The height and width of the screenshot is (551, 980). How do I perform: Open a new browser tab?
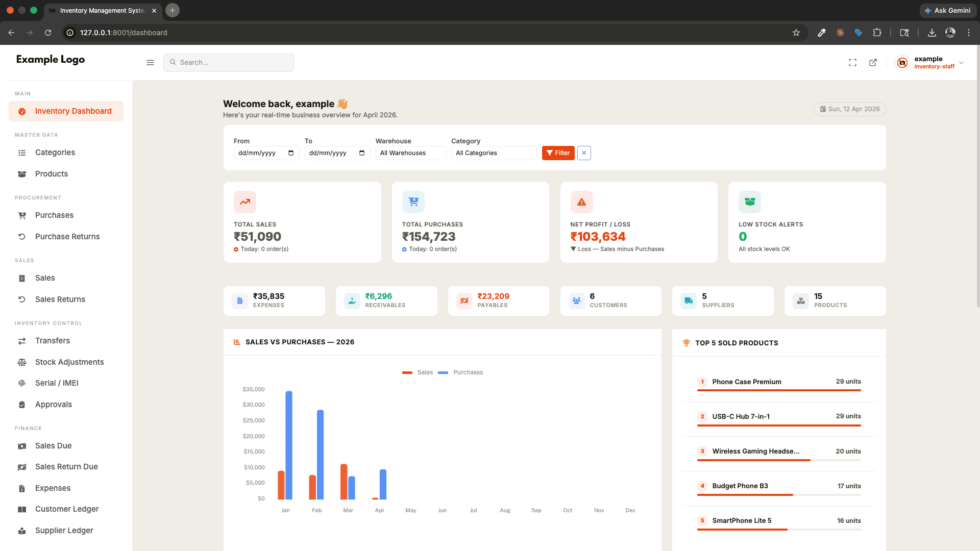173,10
